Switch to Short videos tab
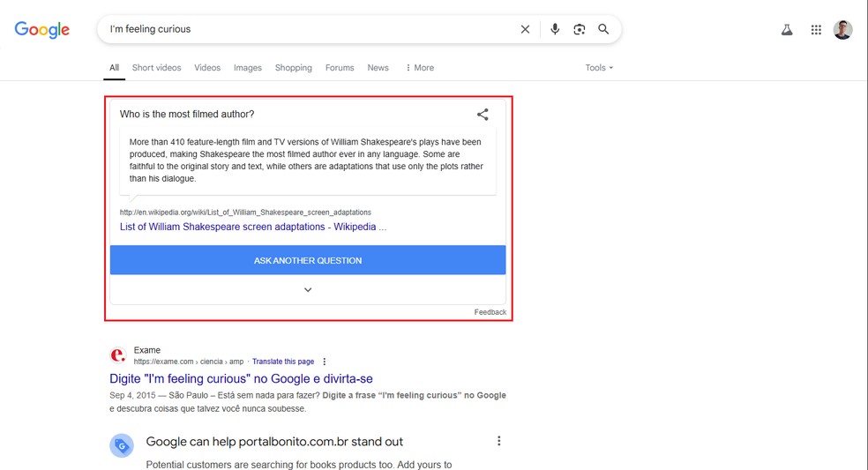 (157, 68)
